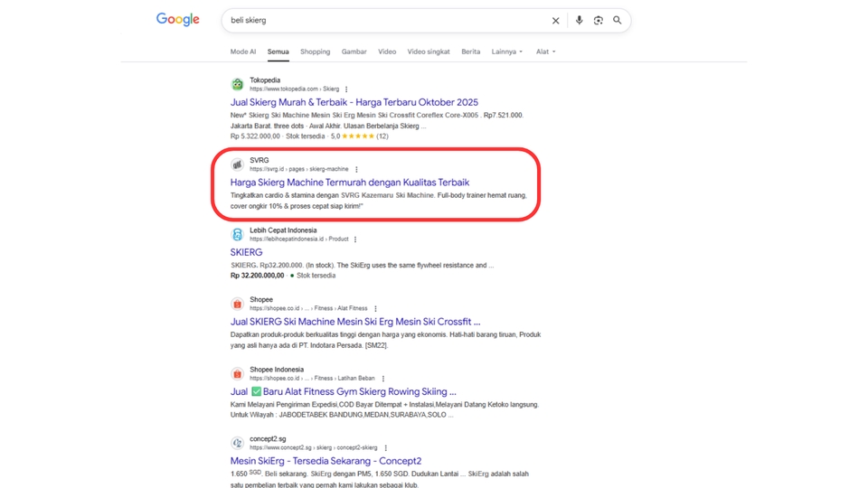Expand the Lainnya dropdown
This screenshot has width=868, height=488.
506,52
